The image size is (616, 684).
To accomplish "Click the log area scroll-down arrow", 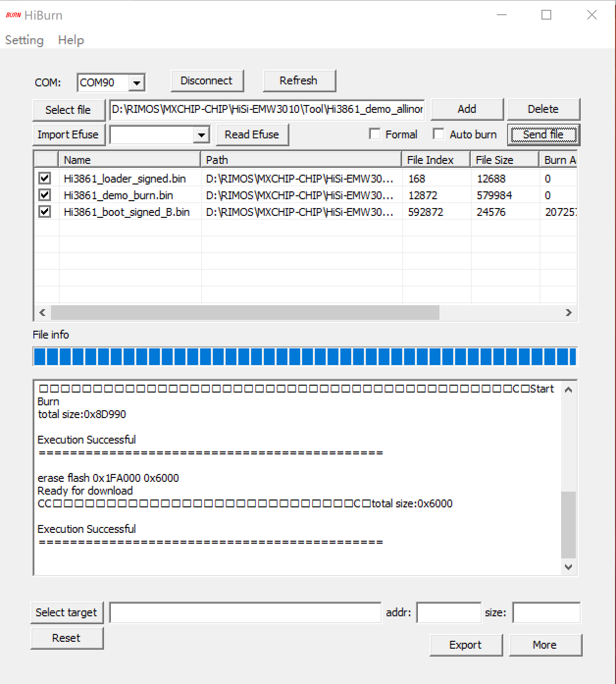I will 568,567.
